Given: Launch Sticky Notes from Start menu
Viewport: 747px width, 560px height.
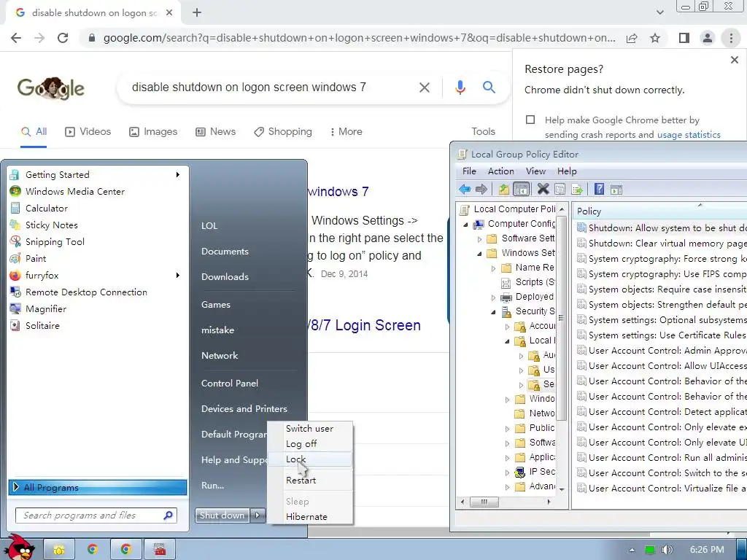Looking at the screenshot, I should [x=97, y=225].
